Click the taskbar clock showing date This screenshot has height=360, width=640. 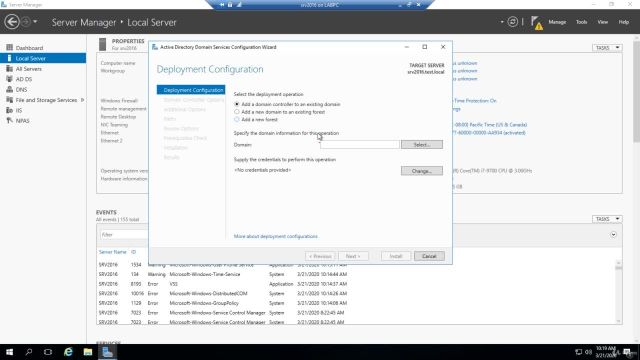click(x=606, y=352)
